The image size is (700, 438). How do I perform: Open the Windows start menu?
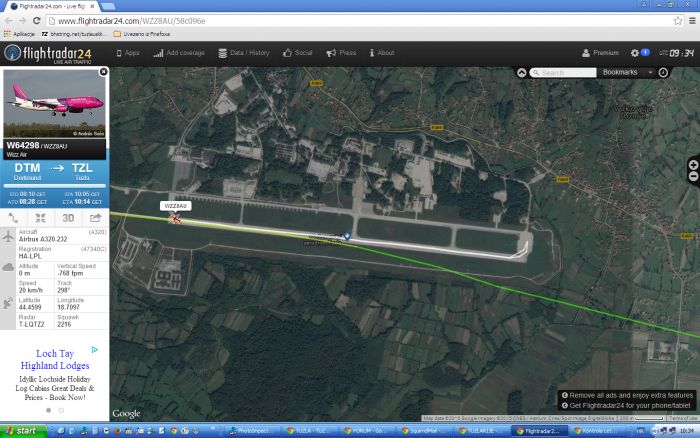[x=23, y=431]
